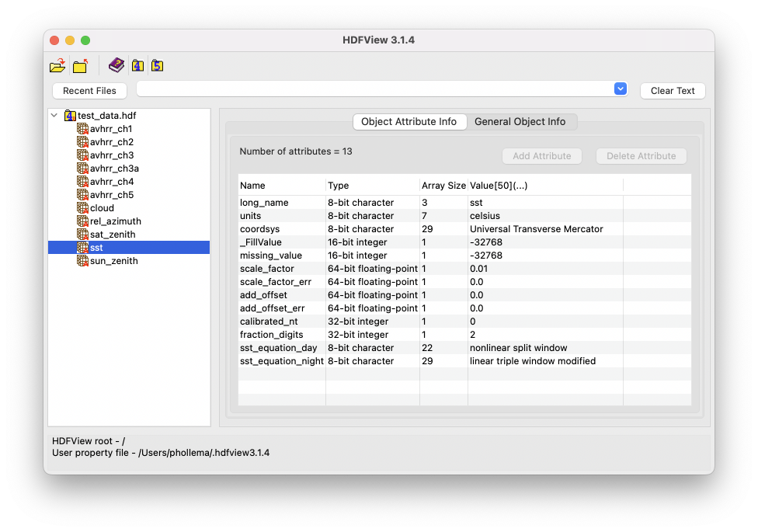Click the Delete Attribute button
758x532 pixels.
coord(641,156)
